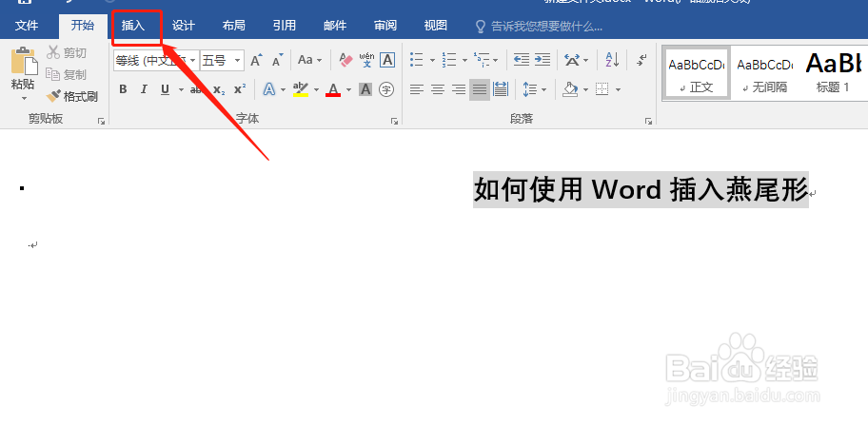
Task: Decrease font size with shrink font icon
Action: (x=277, y=60)
